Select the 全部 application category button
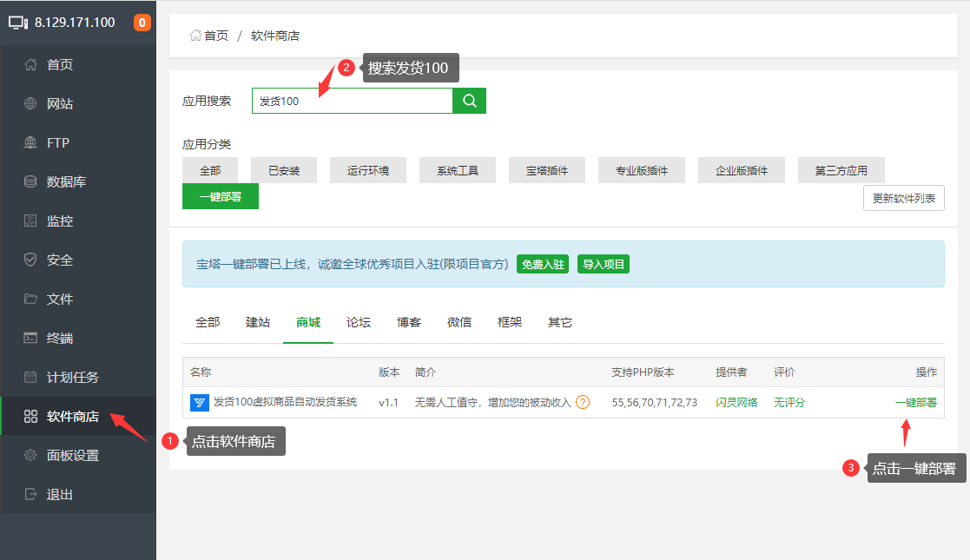970x560 pixels. click(210, 170)
